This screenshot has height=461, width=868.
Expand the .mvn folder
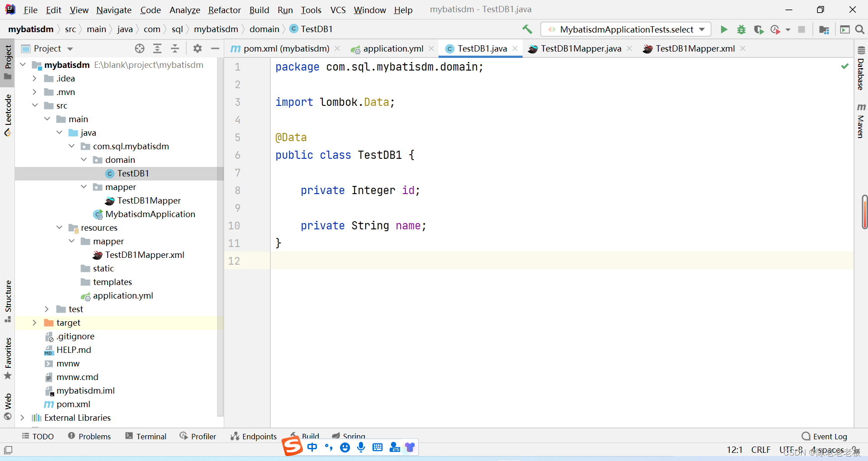(x=34, y=92)
